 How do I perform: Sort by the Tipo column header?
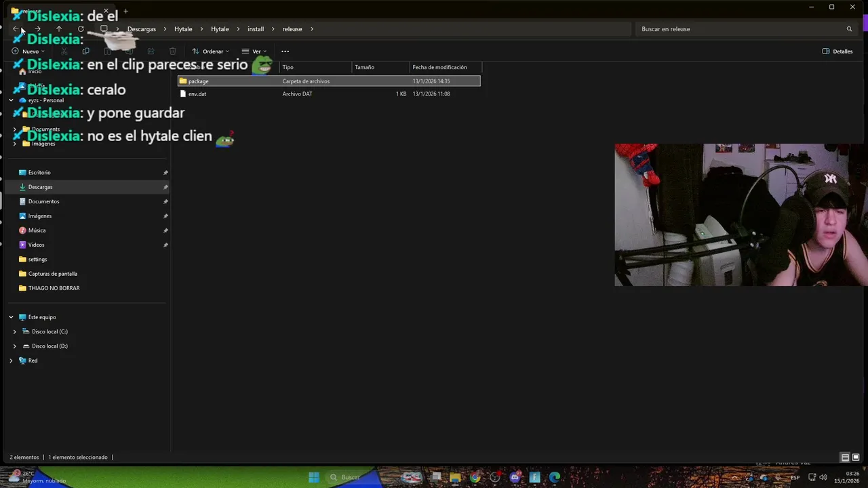point(315,67)
